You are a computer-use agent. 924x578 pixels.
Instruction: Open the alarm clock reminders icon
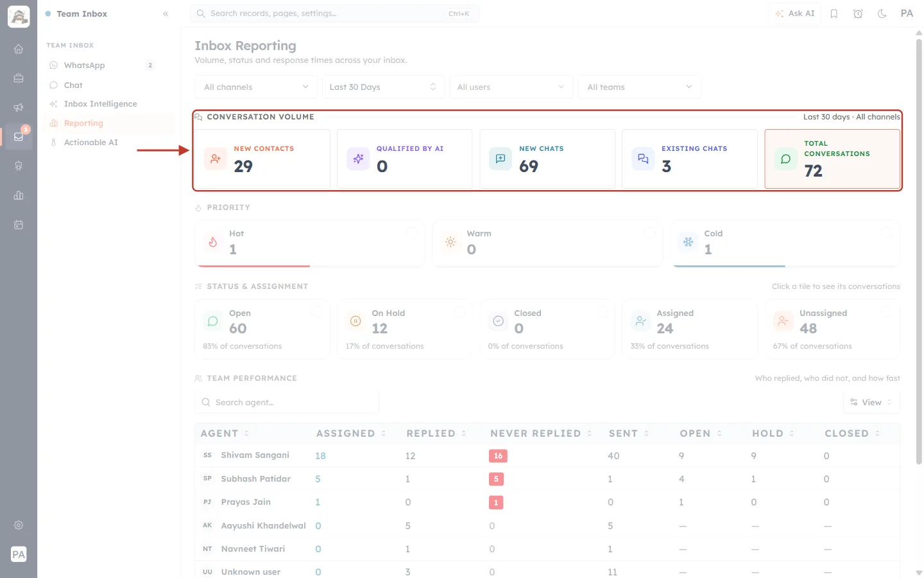tap(858, 13)
